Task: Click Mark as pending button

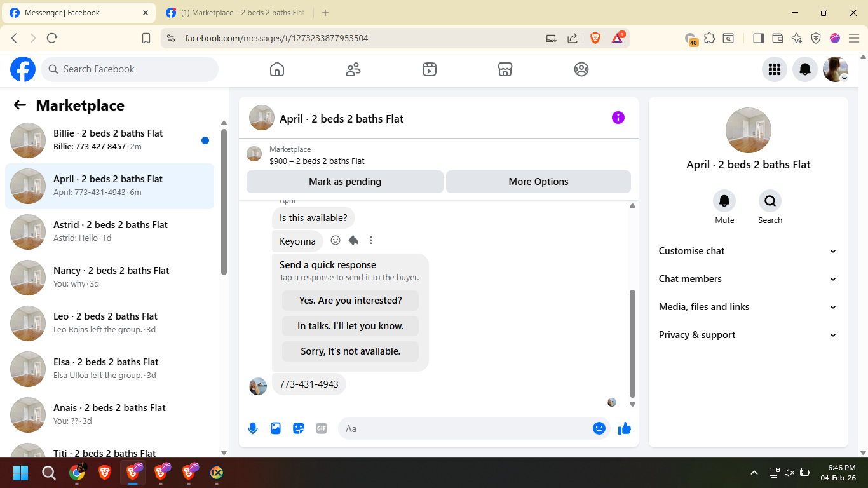Action: pyautogui.click(x=345, y=182)
